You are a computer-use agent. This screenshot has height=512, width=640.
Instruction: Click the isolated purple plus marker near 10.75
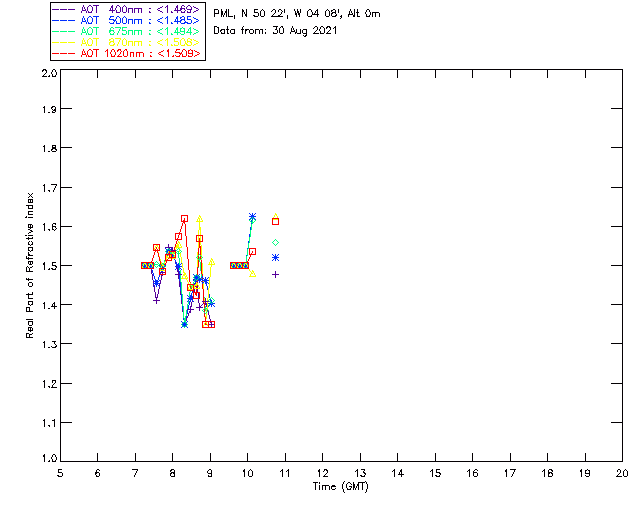[276, 274]
